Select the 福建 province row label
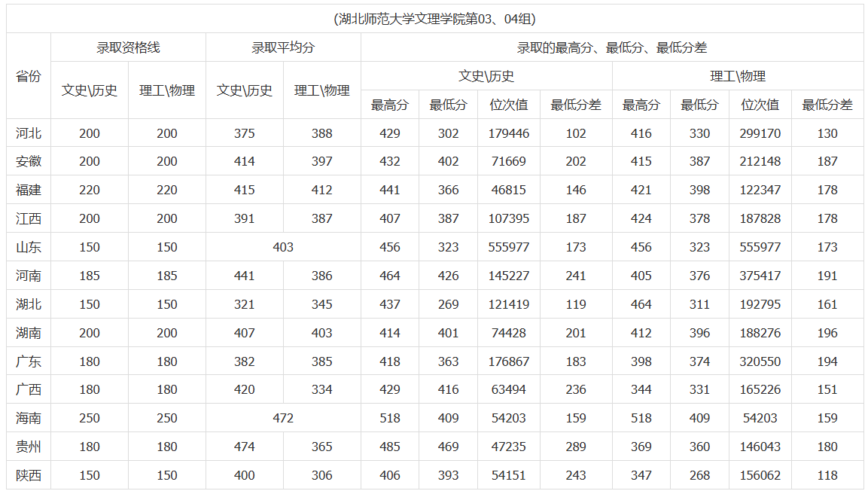868x494 pixels. [29, 190]
